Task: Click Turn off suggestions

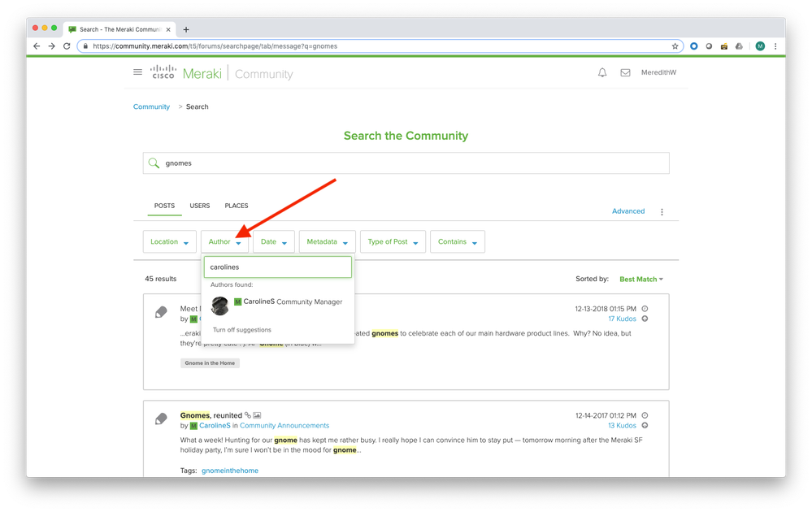Action: [x=242, y=330]
